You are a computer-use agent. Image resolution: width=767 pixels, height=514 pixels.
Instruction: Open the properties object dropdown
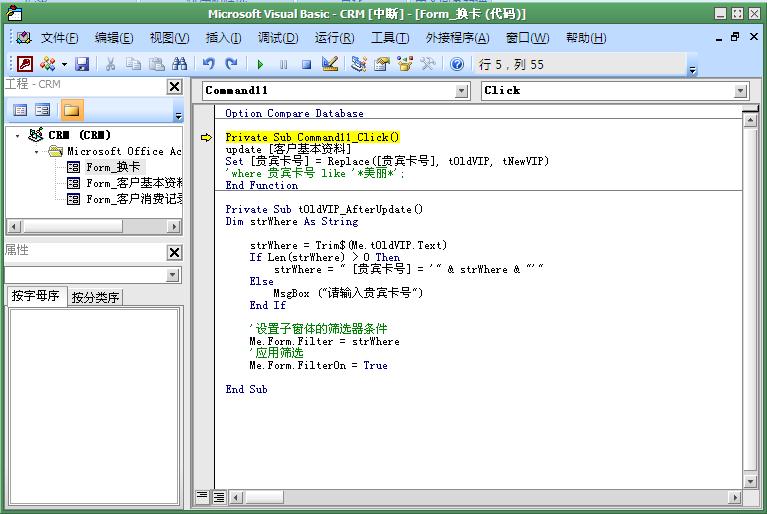pyautogui.click(x=172, y=275)
